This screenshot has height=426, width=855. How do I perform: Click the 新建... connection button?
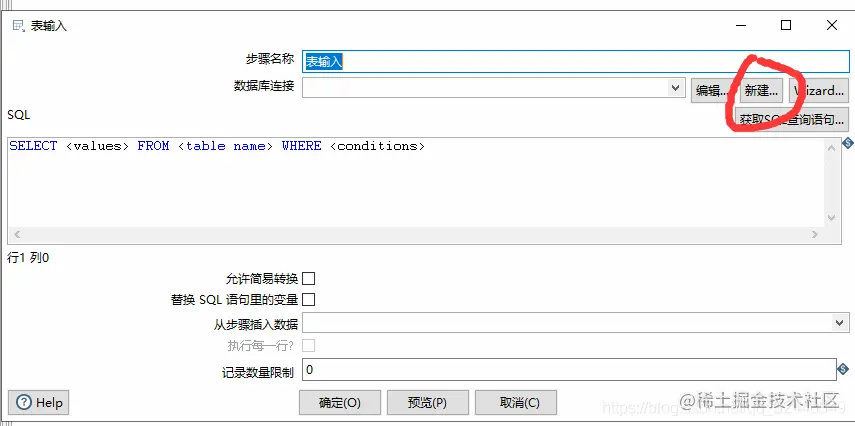click(761, 91)
